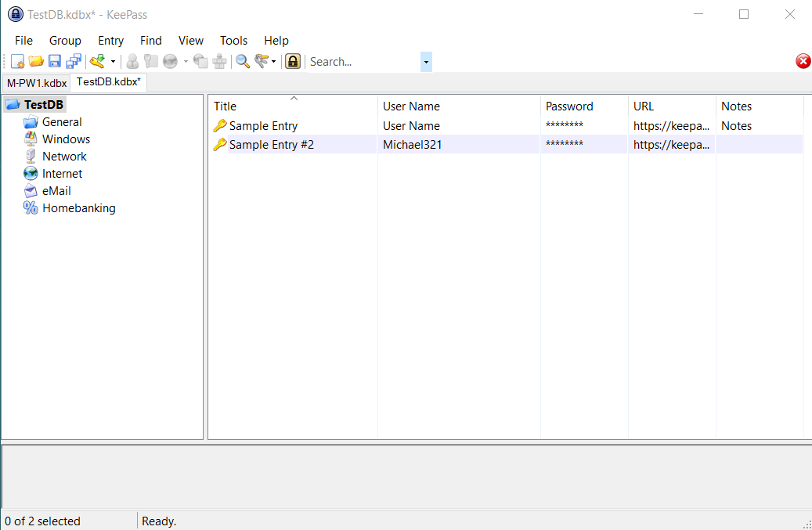Screen dimensions: 812x530
Task: Sort by the Title column header
Action: tap(293, 106)
